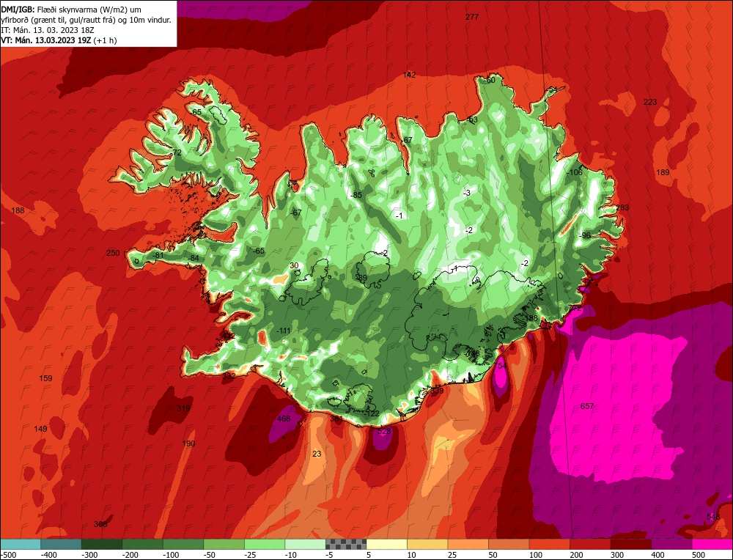733x560 pixels.
Task: Click the -84 value on Snæfellsnes peninsula
Action: point(194,258)
